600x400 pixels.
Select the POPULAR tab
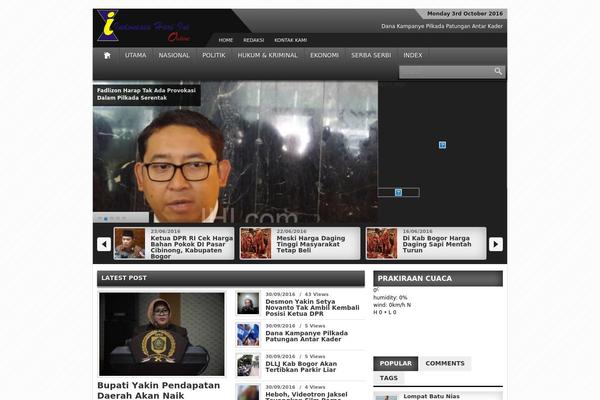coord(396,364)
